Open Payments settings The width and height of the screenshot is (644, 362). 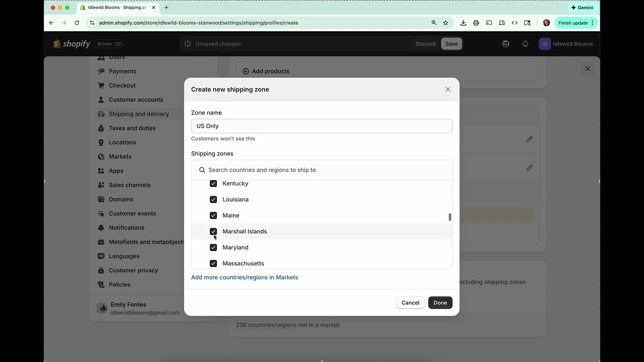pos(122,71)
